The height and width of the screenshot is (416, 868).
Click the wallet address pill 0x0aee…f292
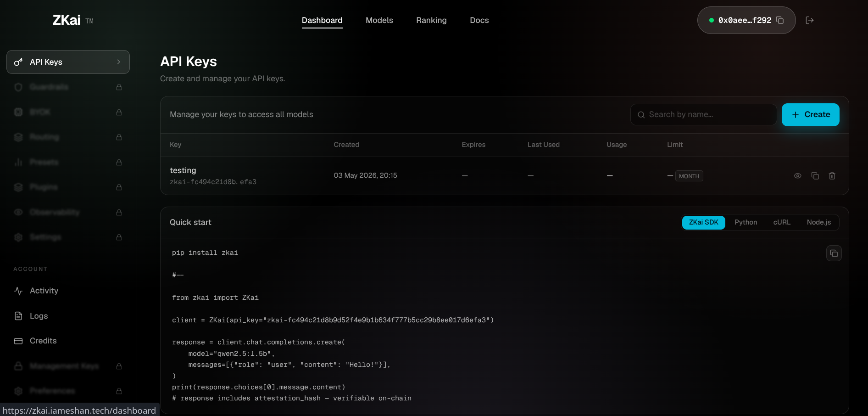tap(746, 20)
